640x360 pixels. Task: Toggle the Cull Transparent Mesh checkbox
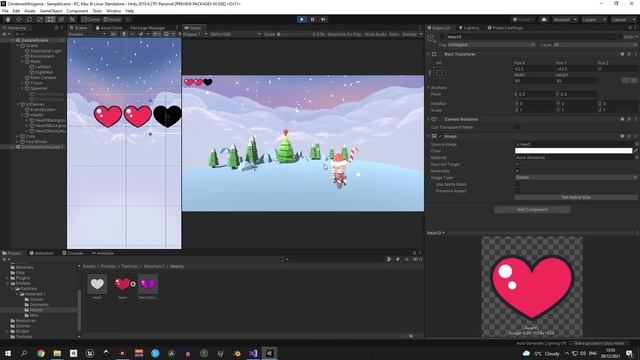517,127
